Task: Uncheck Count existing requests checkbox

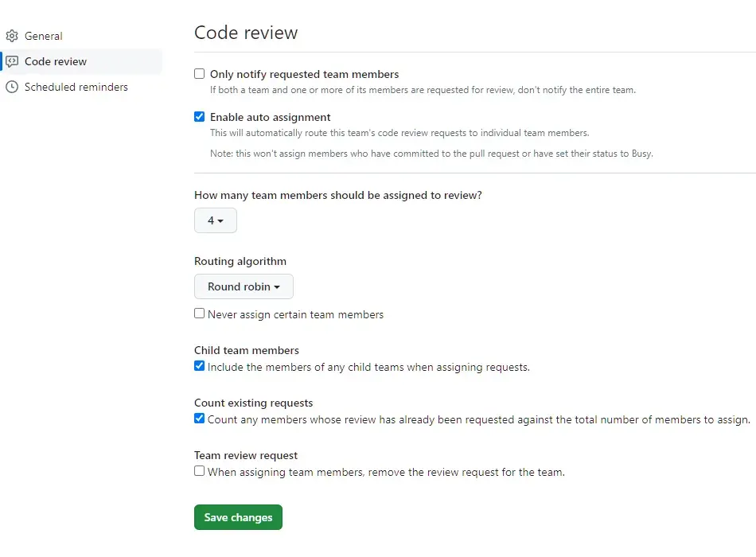Action: (x=199, y=419)
